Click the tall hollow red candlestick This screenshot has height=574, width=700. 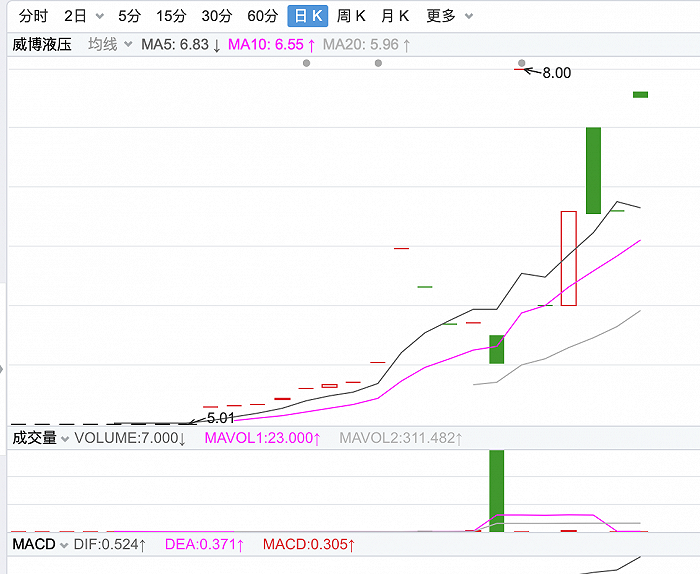(x=569, y=258)
